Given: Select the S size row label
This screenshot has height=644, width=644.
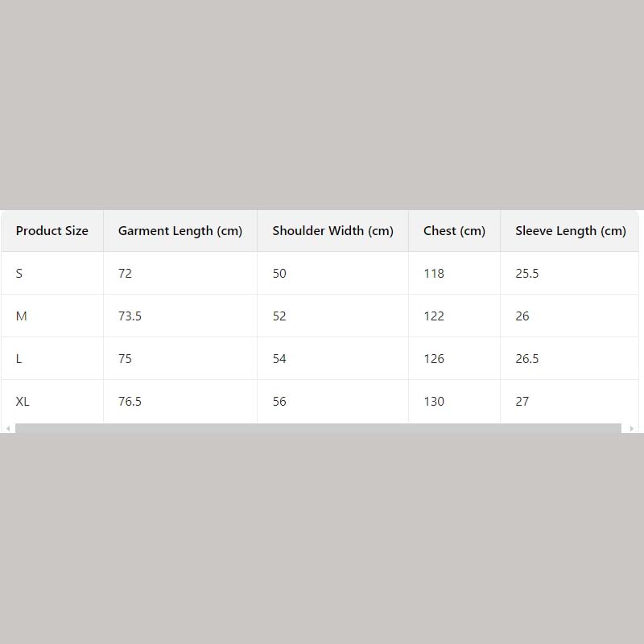Looking at the screenshot, I should 19,274.
